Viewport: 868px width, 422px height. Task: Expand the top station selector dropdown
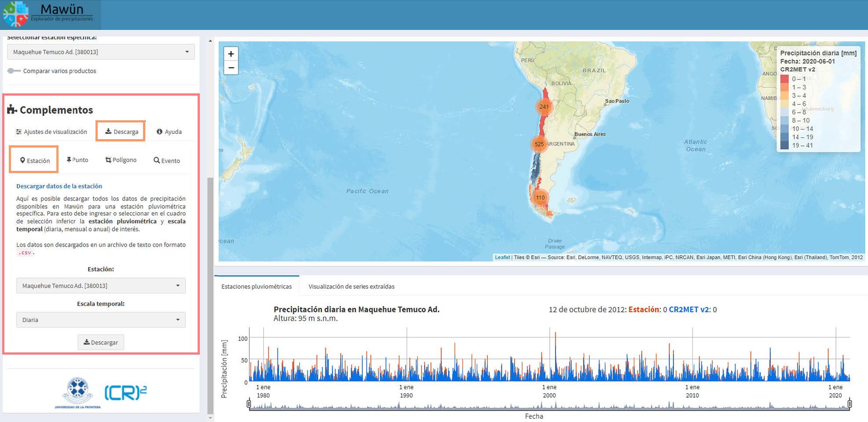click(x=101, y=52)
